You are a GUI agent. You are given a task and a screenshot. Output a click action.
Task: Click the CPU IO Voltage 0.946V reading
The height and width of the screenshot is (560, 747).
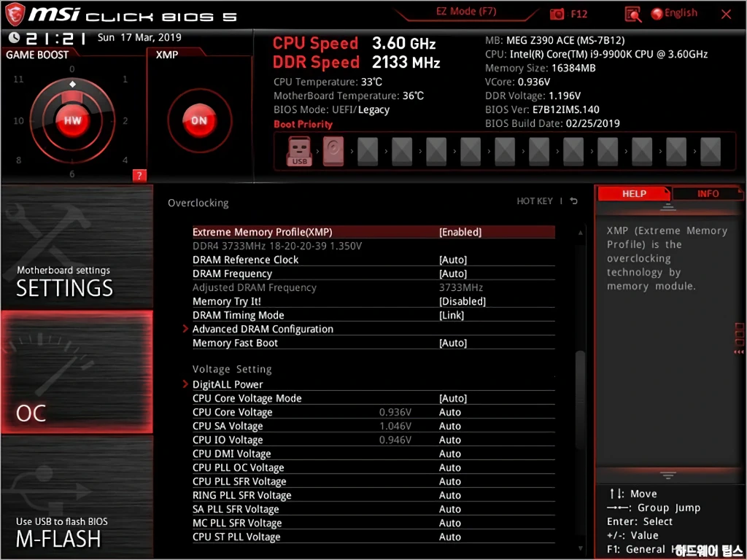[x=395, y=440]
